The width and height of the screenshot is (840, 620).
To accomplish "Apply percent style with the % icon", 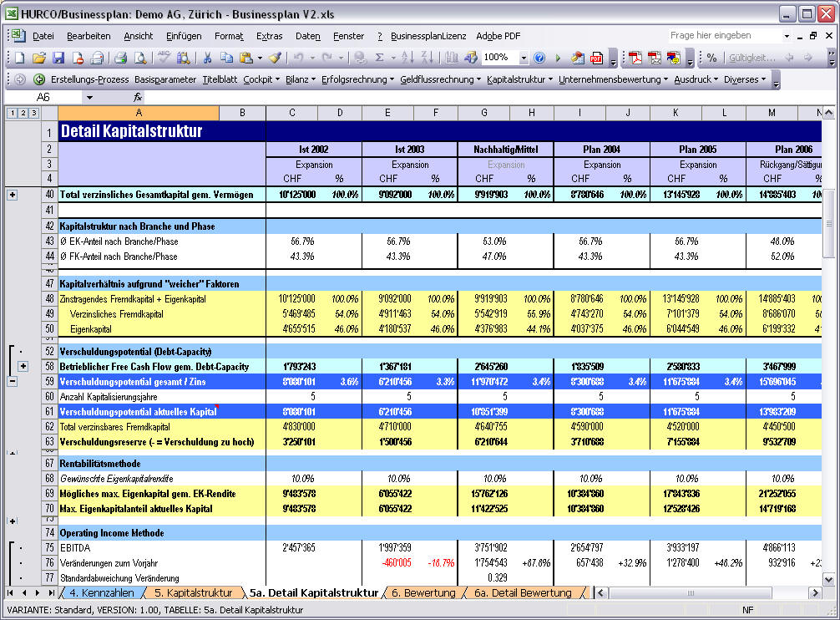I will point(711,58).
